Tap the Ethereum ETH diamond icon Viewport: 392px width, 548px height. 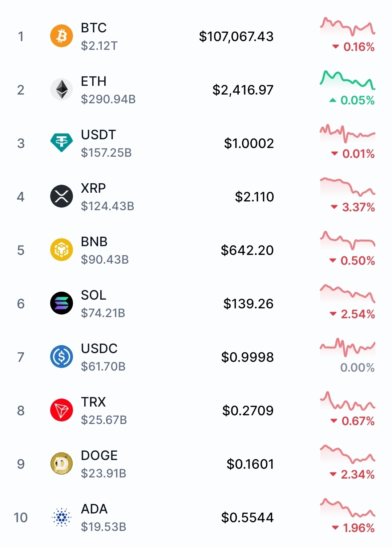point(61,89)
